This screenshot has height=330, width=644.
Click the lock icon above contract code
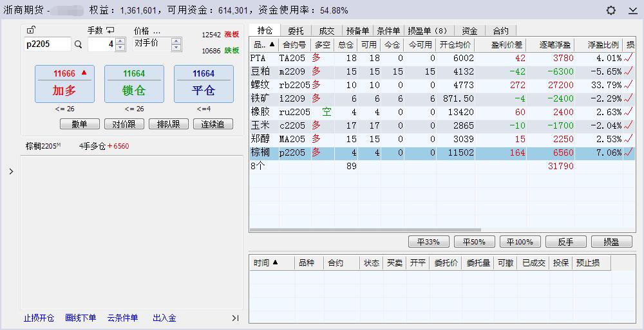(x=32, y=30)
